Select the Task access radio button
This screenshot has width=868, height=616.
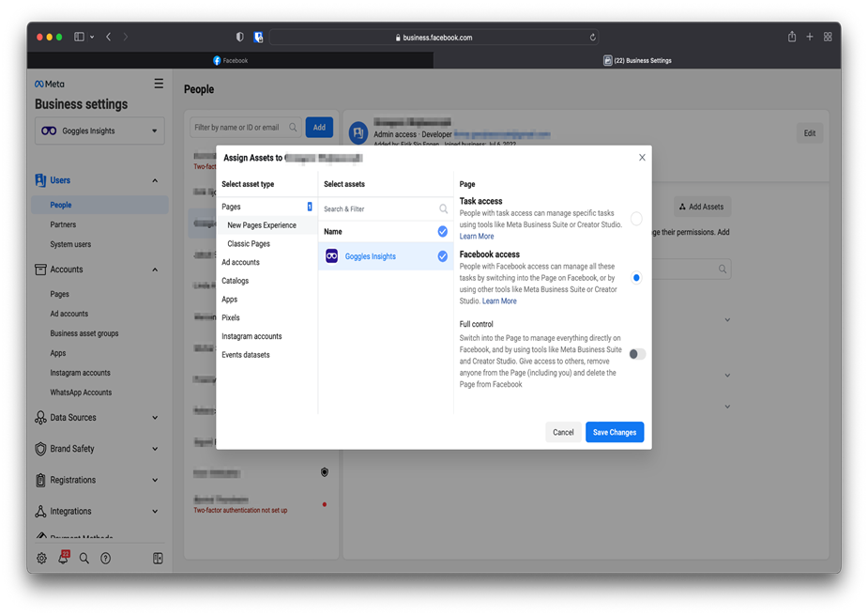coord(636,219)
